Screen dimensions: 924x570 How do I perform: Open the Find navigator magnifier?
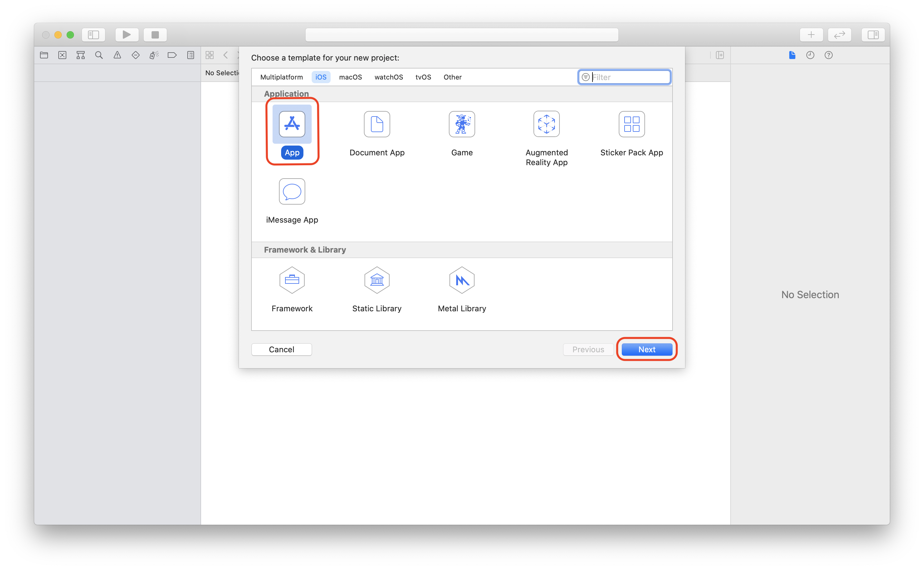click(x=99, y=55)
